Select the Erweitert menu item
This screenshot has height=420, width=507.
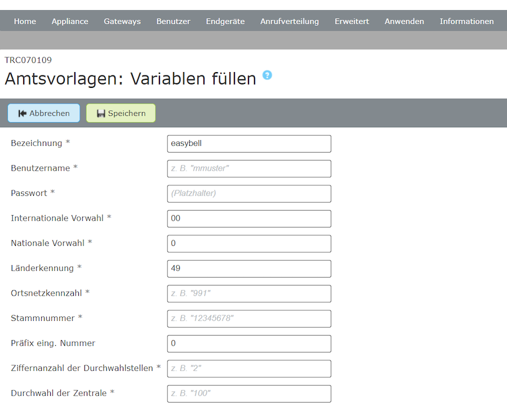click(352, 21)
